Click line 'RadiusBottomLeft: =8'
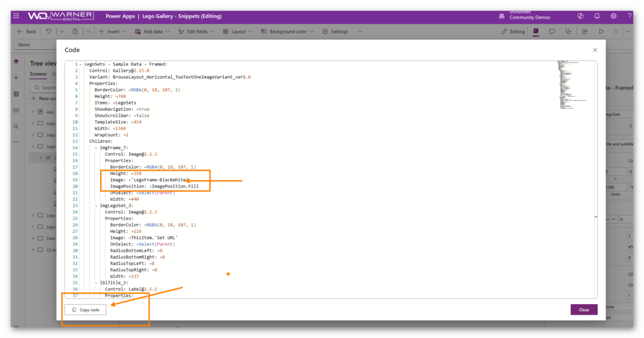644x338 pixels. click(136, 251)
